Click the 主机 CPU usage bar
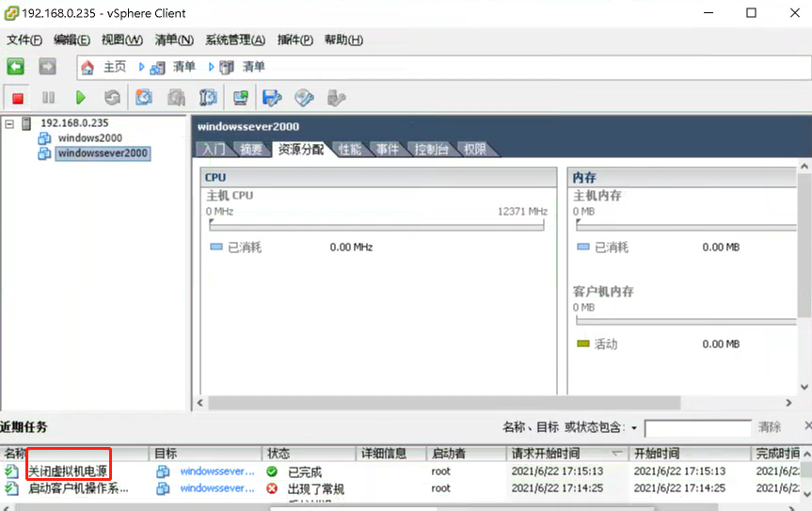This screenshot has height=511, width=812. point(376,225)
